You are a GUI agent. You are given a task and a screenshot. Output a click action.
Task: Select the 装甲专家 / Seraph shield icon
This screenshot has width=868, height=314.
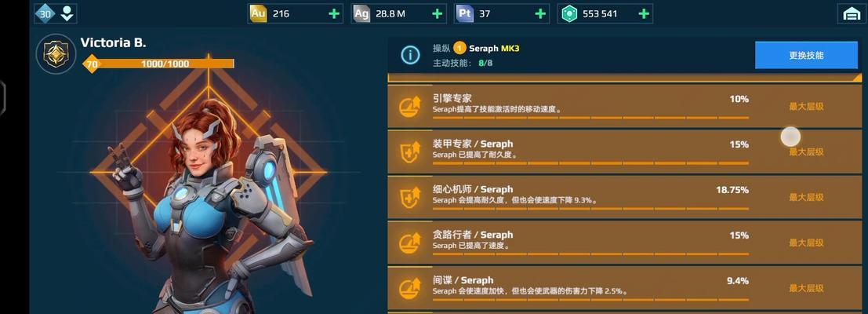coord(409,152)
